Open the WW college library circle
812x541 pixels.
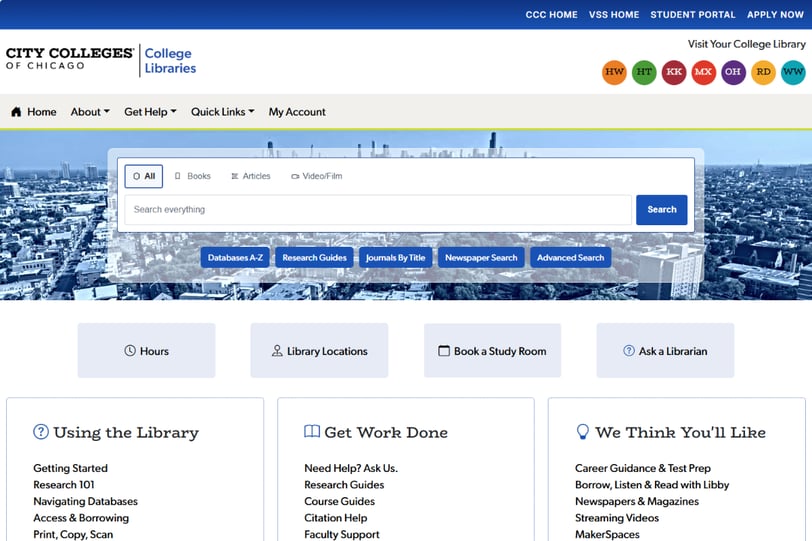coord(793,72)
